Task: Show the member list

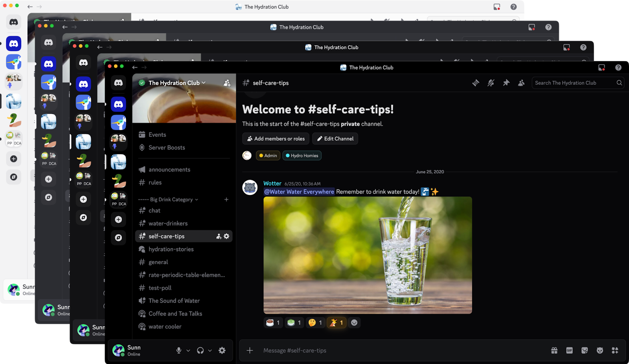Action: 521,83
